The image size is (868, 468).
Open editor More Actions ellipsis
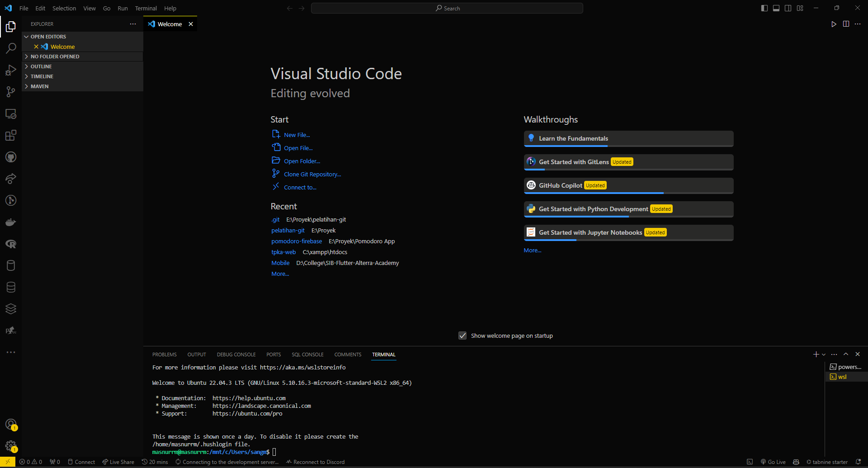point(858,24)
